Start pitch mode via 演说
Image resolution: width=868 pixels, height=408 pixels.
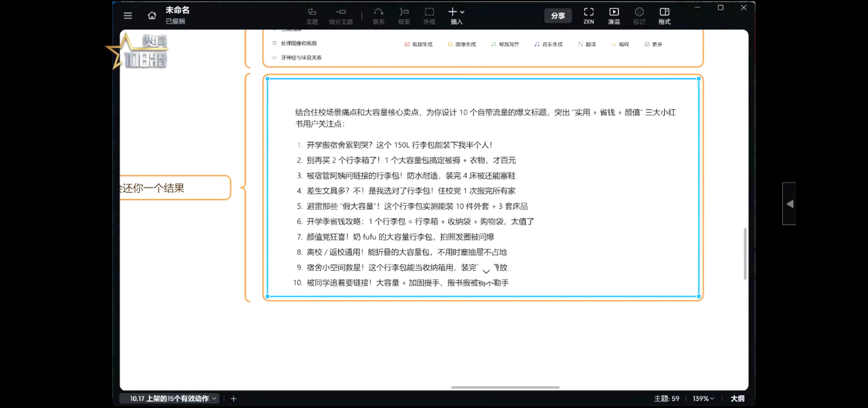[x=614, y=16]
